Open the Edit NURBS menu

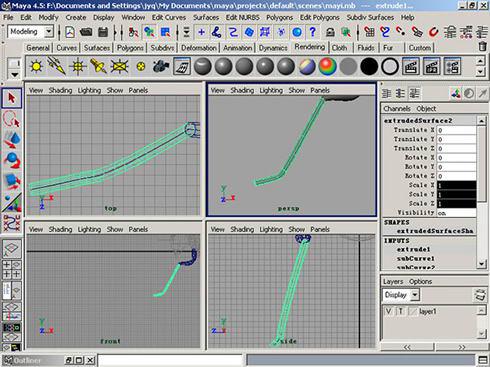[x=242, y=17]
